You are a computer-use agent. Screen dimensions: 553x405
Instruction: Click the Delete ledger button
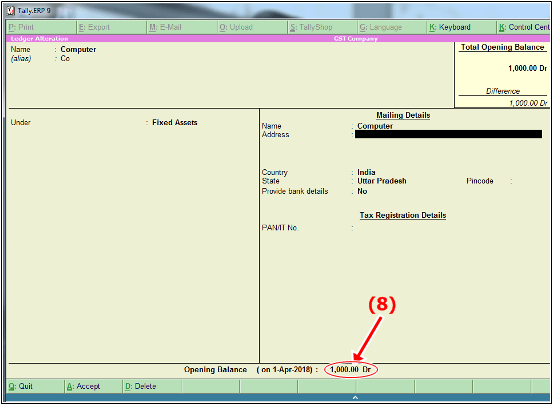(x=152, y=386)
